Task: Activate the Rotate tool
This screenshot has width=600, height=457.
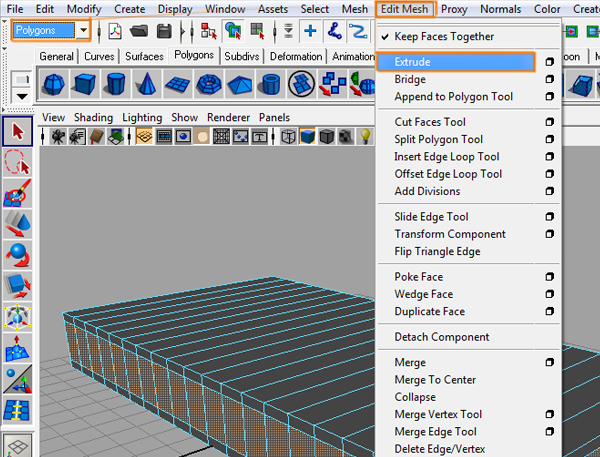Action: [18, 256]
